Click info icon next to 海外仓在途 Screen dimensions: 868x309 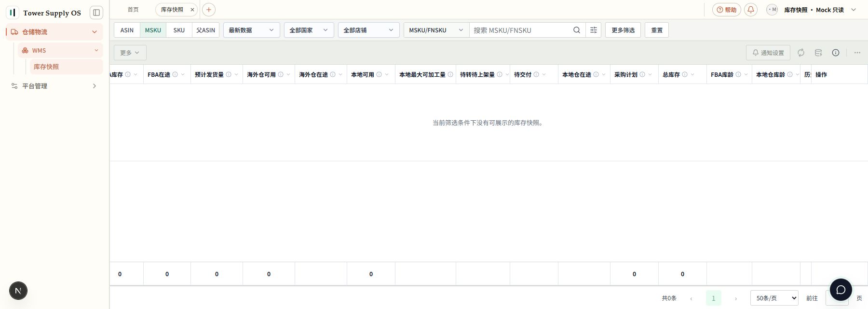pyautogui.click(x=333, y=74)
